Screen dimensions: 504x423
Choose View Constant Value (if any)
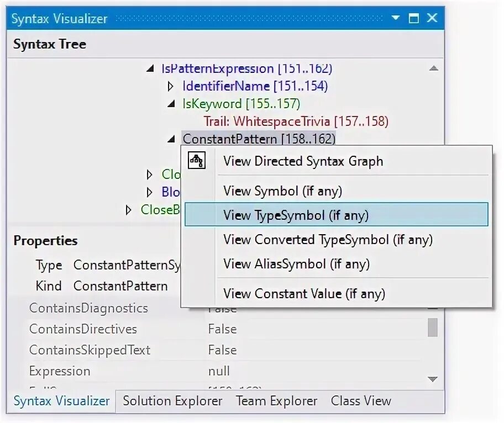[x=337, y=294]
